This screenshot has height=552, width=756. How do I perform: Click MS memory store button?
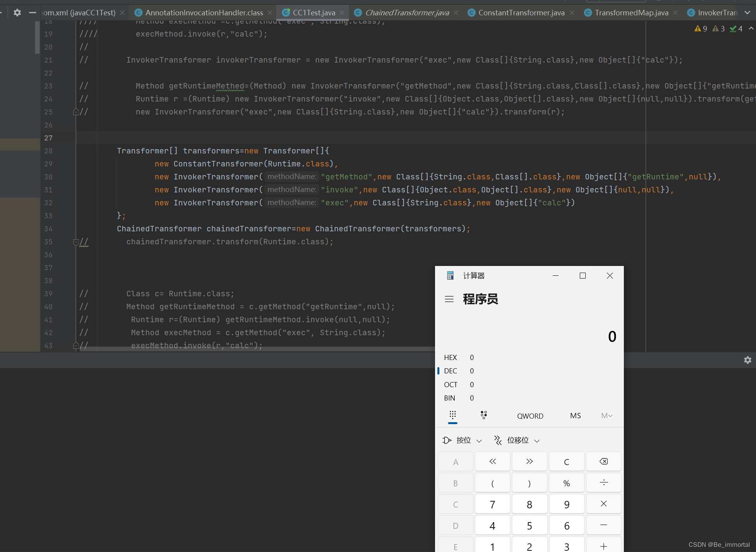pyautogui.click(x=575, y=416)
